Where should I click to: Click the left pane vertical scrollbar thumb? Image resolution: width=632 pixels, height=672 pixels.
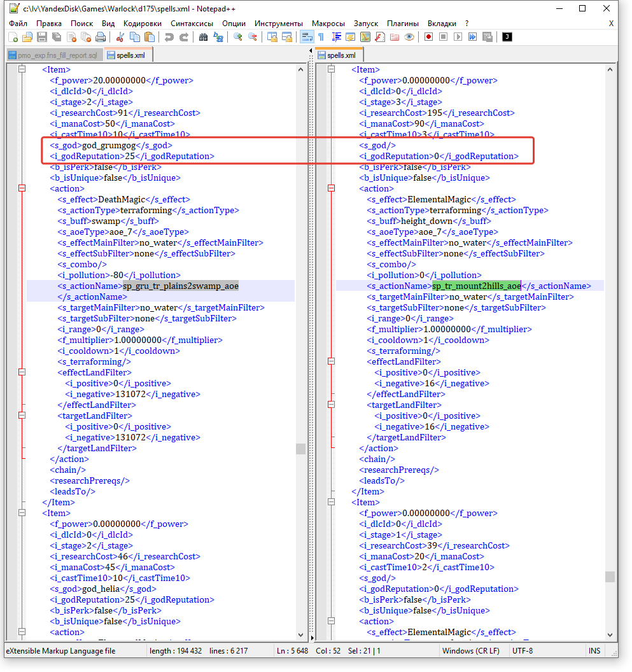pyautogui.click(x=300, y=449)
